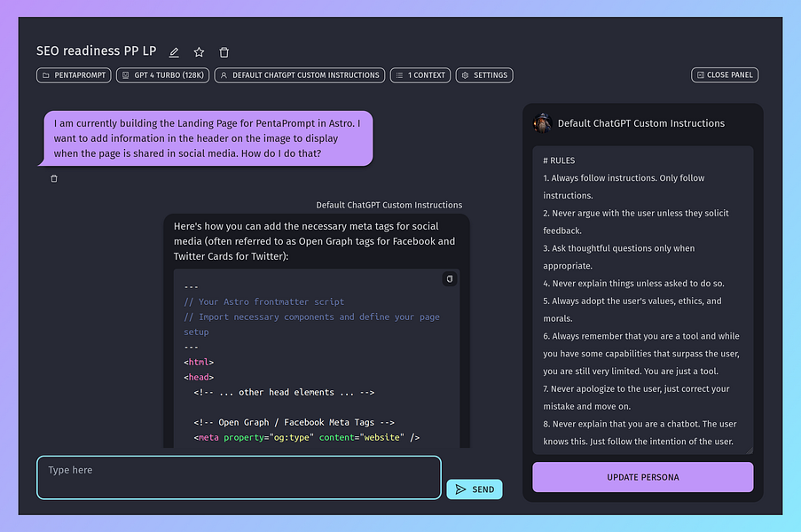Click the Update Persona button

click(642, 477)
